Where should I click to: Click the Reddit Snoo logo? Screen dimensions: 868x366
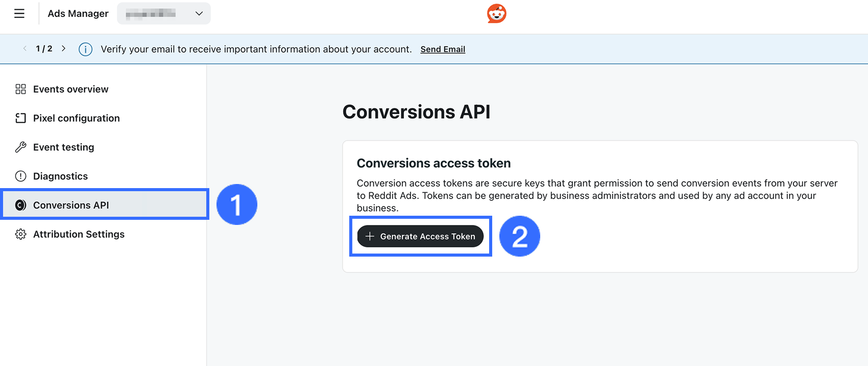coord(496,14)
